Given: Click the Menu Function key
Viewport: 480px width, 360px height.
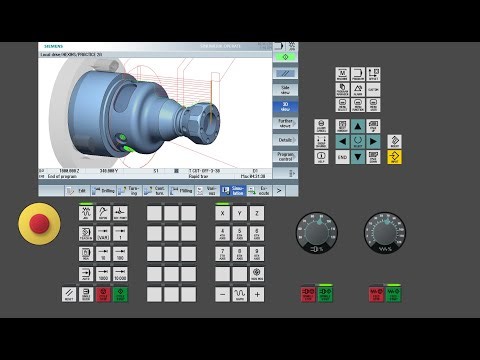Looking at the screenshot, I should click(x=358, y=105).
